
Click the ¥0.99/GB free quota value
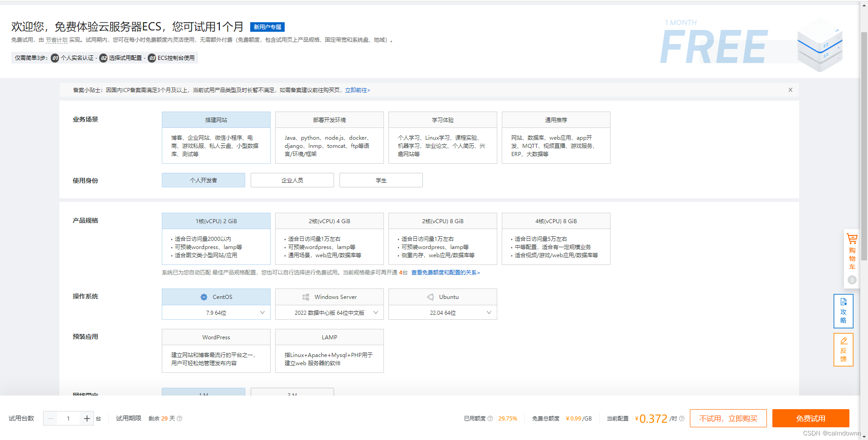tap(579, 419)
